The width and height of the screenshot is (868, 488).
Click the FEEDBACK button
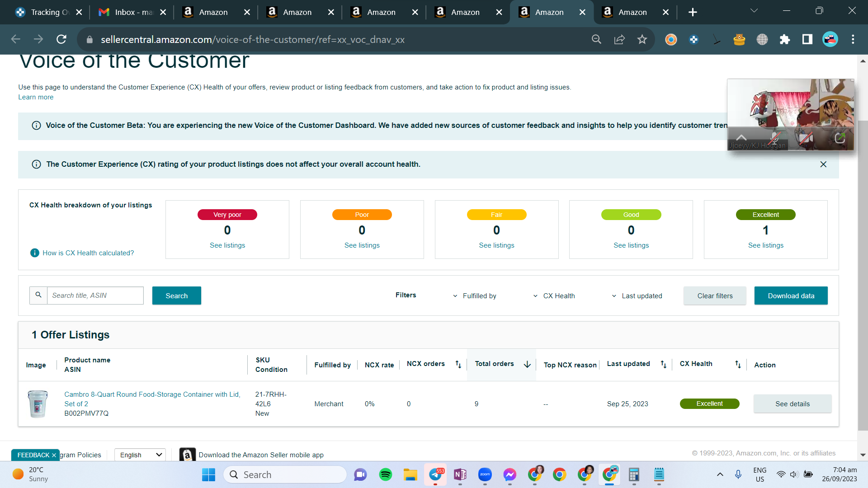pyautogui.click(x=33, y=455)
